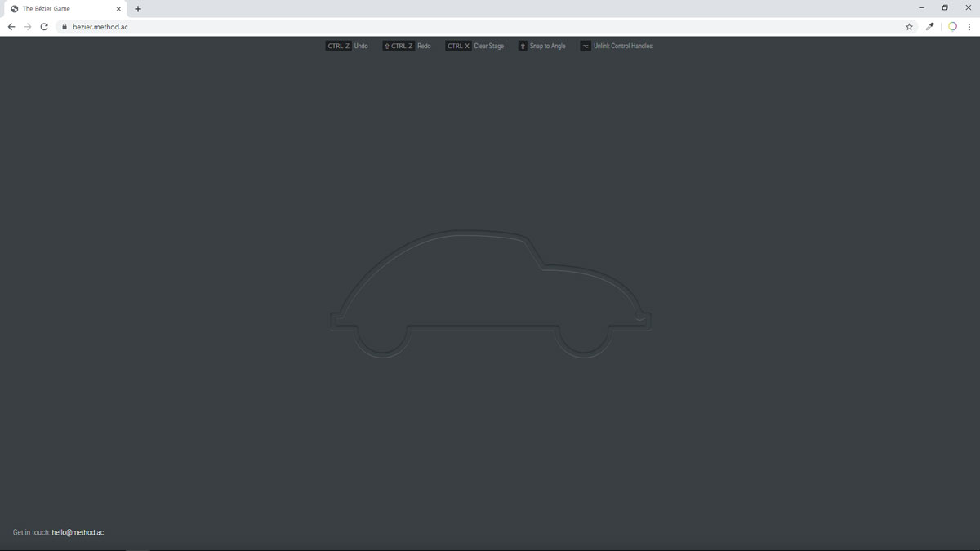The height and width of the screenshot is (551, 980).
Task: Click the CTRL X Clear Stage hint
Action: click(x=474, y=47)
